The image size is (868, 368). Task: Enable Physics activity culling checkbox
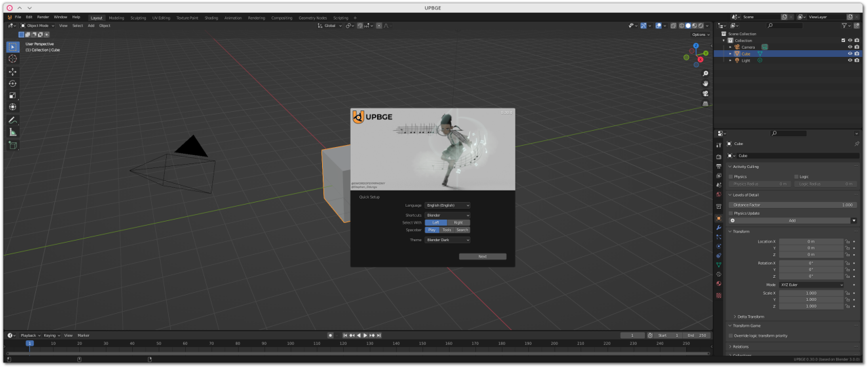click(731, 176)
